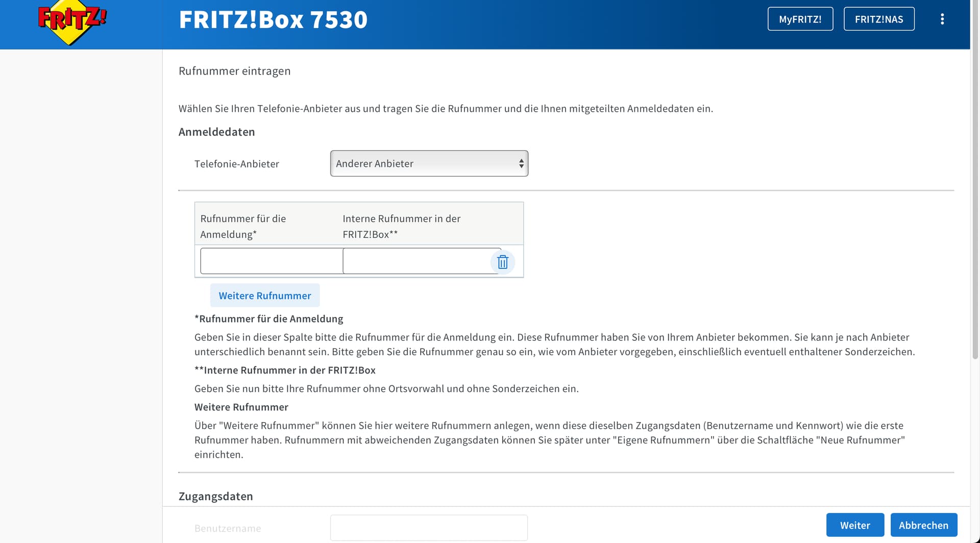
Task: Delete the phone number row with trash icon
Action: (503, 262)
